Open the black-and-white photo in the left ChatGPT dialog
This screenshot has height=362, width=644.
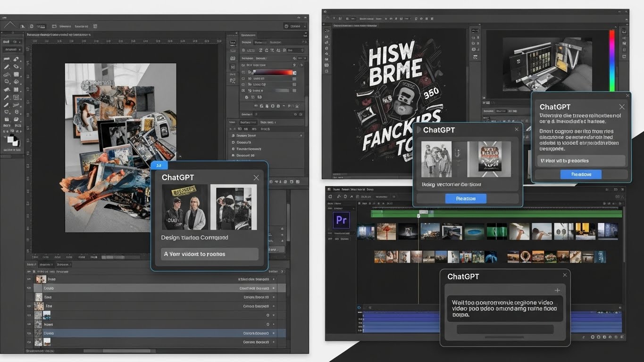click(x=234, y=207)
